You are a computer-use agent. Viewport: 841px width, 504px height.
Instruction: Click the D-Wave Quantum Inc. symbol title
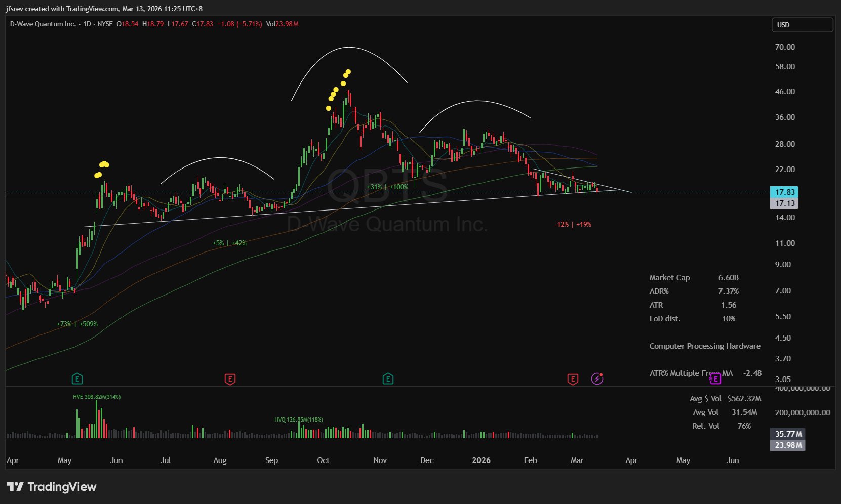43,24
